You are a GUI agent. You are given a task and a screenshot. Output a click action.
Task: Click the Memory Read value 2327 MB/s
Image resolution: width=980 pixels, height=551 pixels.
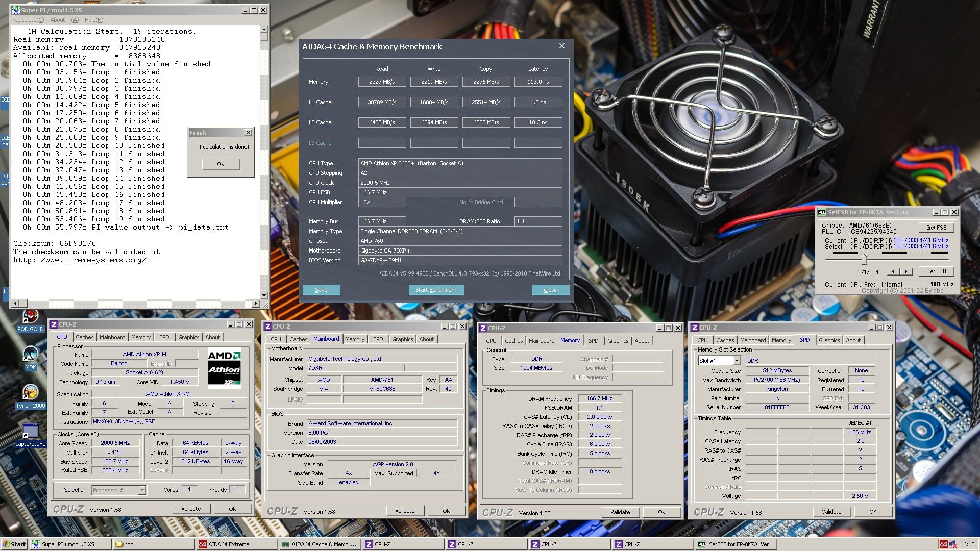[x=382, y=82]
